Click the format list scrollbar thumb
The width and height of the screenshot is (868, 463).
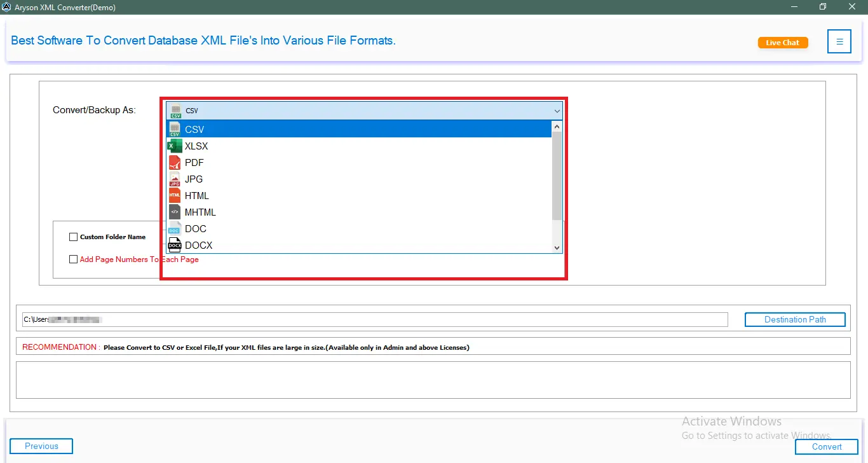557,176
